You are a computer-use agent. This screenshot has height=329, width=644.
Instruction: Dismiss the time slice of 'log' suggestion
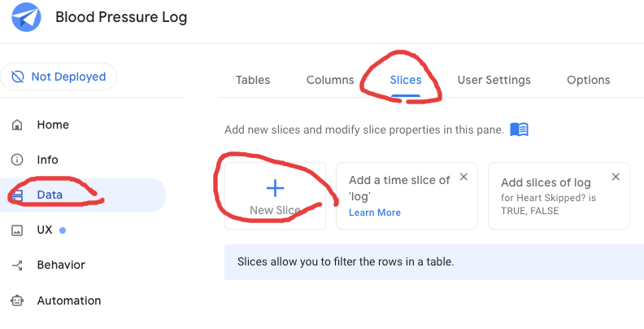(463, 177)
